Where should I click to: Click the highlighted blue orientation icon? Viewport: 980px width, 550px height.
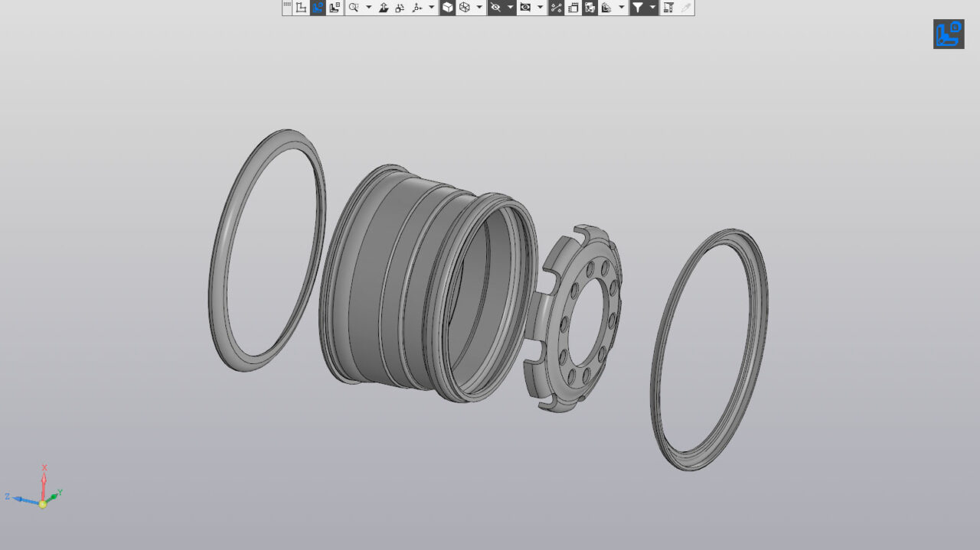click(x=319, y=7)
